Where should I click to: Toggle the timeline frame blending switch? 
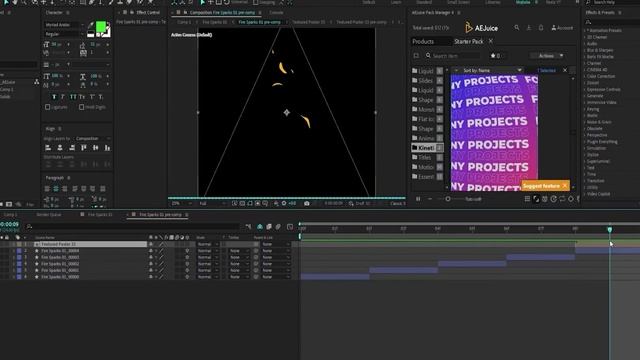click(269, 227)
